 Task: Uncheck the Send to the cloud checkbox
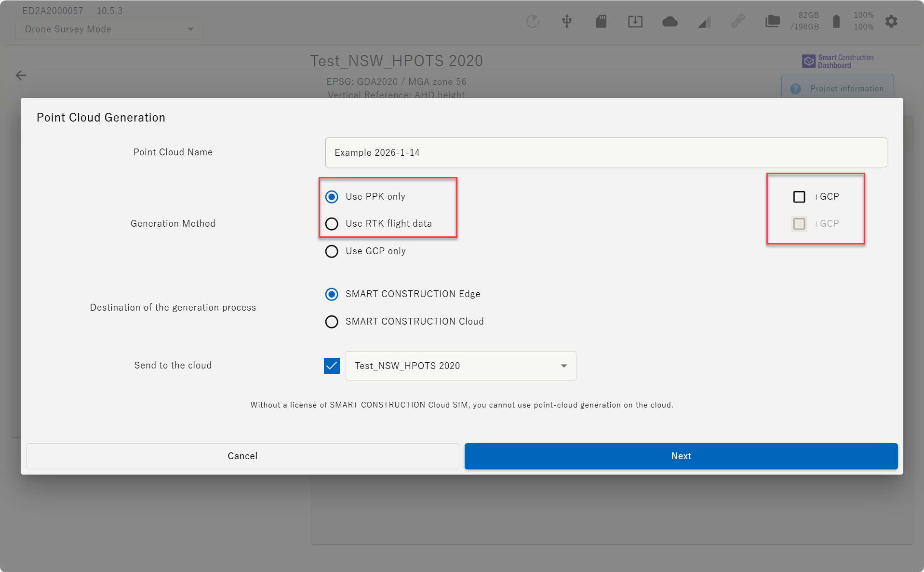(x=332, y=366)
